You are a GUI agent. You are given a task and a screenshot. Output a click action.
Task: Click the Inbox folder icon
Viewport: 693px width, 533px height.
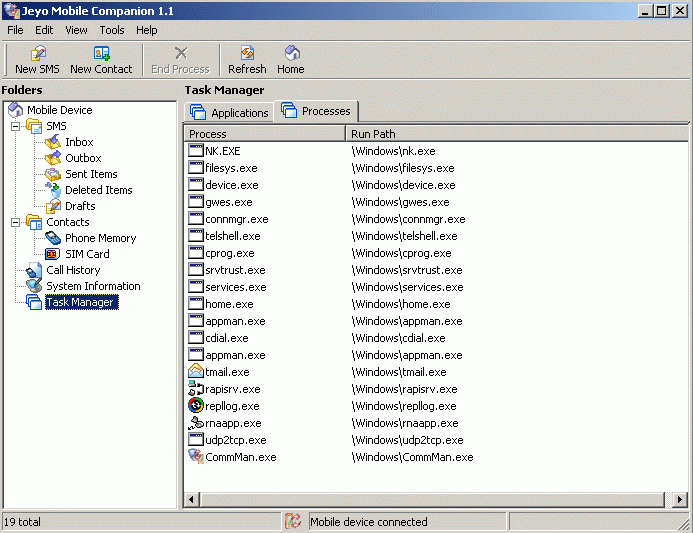(x=53, y=142)
